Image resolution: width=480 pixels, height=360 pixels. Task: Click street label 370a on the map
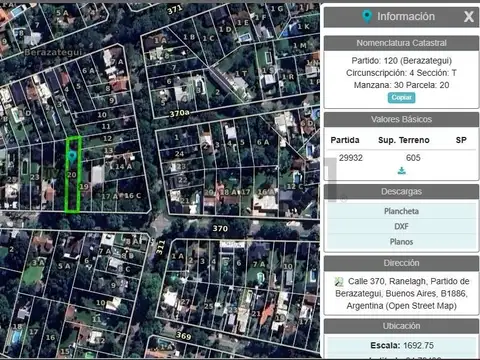(180, 113)
